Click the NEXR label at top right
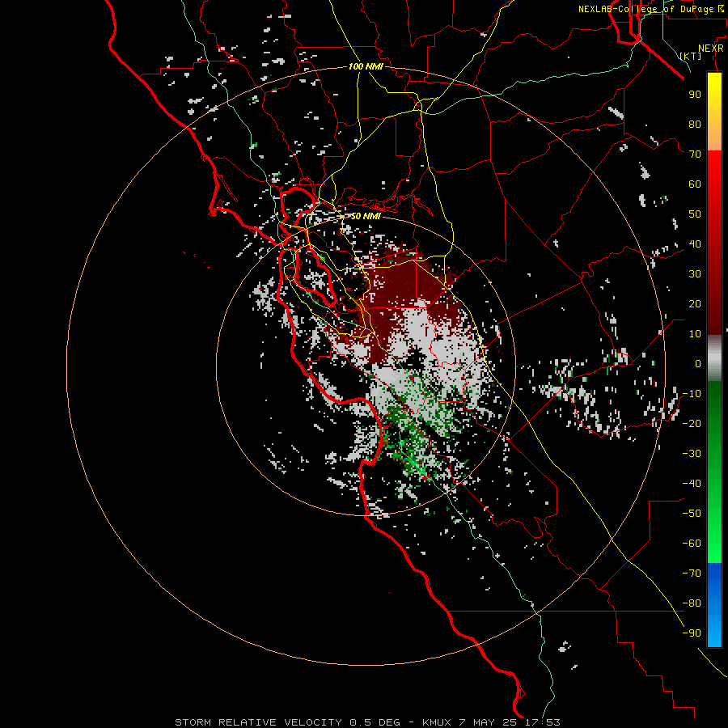The width and height of the screenshot is (728, 728). pos(711,49)
